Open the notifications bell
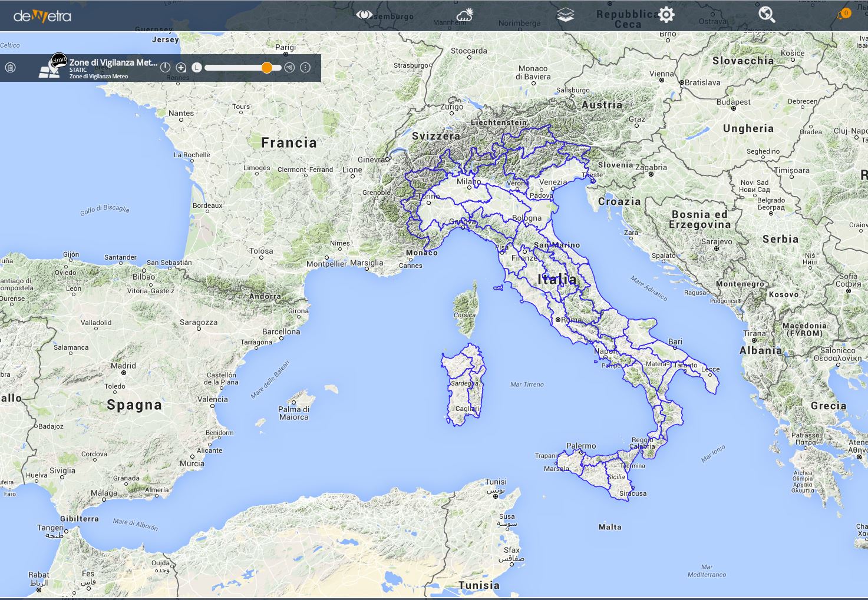868x600 pixels. coord(842,15)
